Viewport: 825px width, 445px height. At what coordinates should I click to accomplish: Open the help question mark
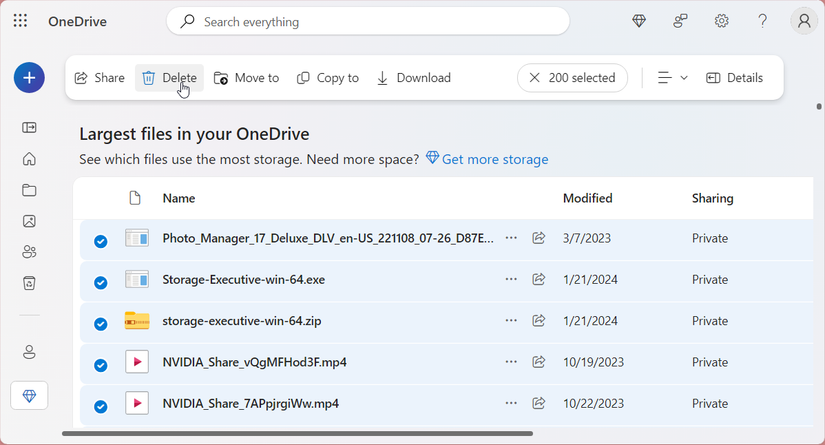pyautogui.click(x=762, y=21)
